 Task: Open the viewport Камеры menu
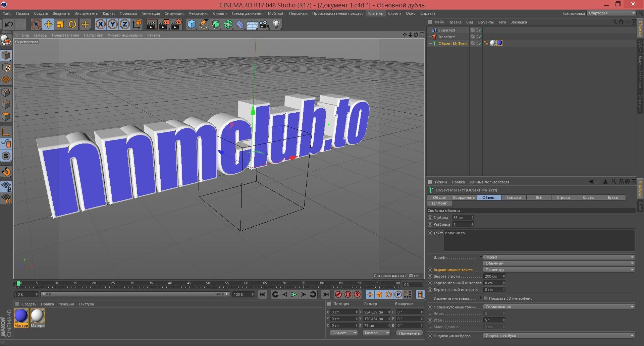pos(40,35)
